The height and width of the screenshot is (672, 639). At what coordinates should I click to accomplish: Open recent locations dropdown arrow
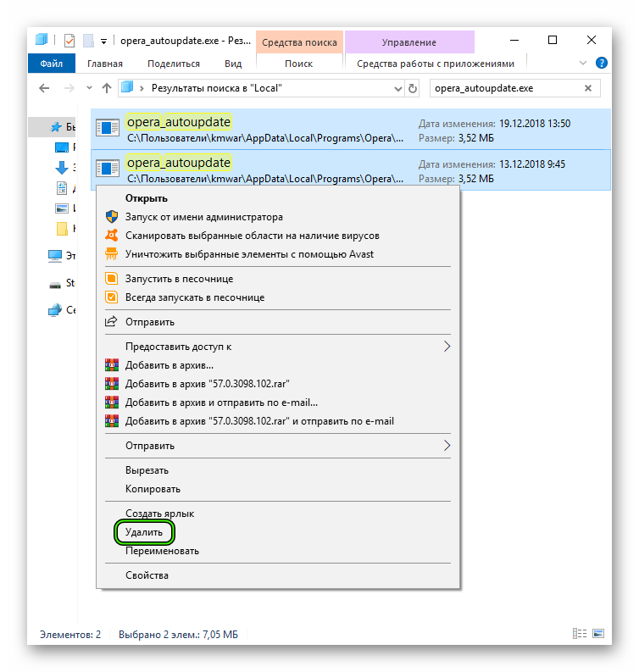89,88
